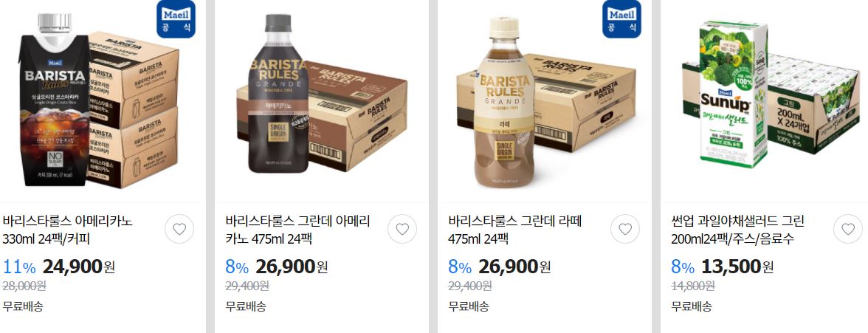View the Grande Latte bottle image
Image resolution: width=868 pixels, height=333 pixels.
coord(545,103)
